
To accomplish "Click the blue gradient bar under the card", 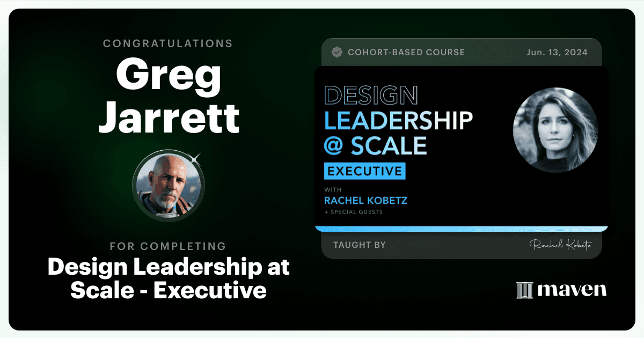I will point(462,229).
